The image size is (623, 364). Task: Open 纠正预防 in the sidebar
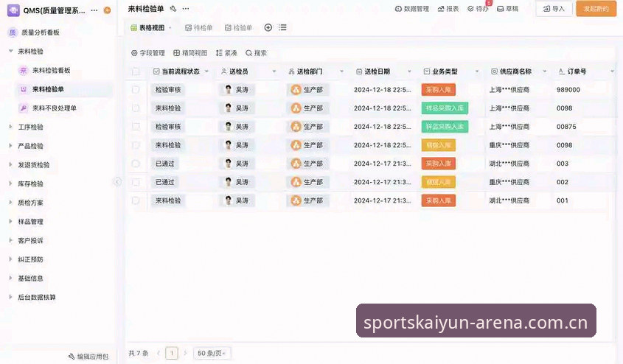click(x=30, y=259)
